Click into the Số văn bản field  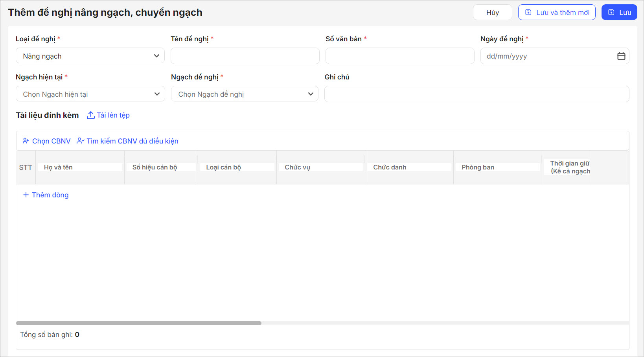point(399,56)
